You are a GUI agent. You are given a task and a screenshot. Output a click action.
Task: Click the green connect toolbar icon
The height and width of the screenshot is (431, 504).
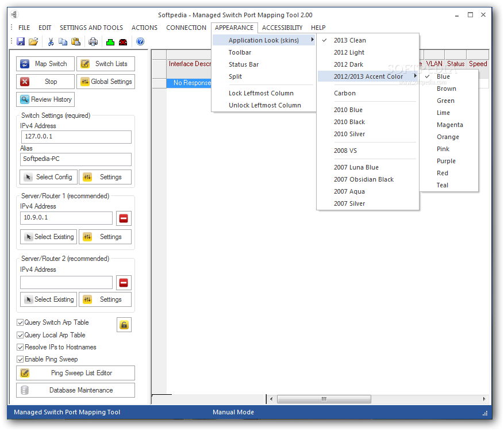click(110, 42)
